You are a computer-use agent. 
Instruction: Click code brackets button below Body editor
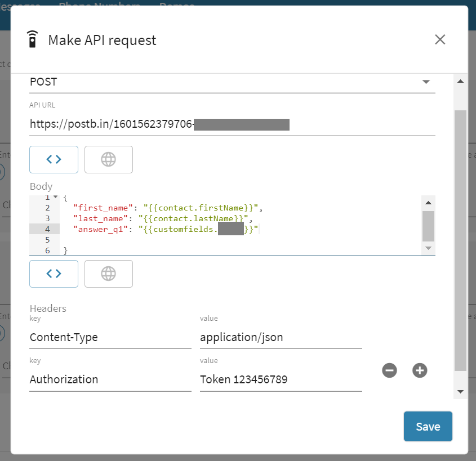(x=54, y=274)
